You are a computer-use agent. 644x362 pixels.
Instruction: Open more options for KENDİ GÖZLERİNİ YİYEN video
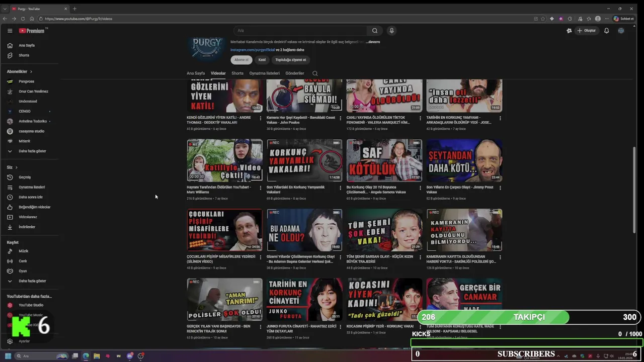tap(261, 118)
